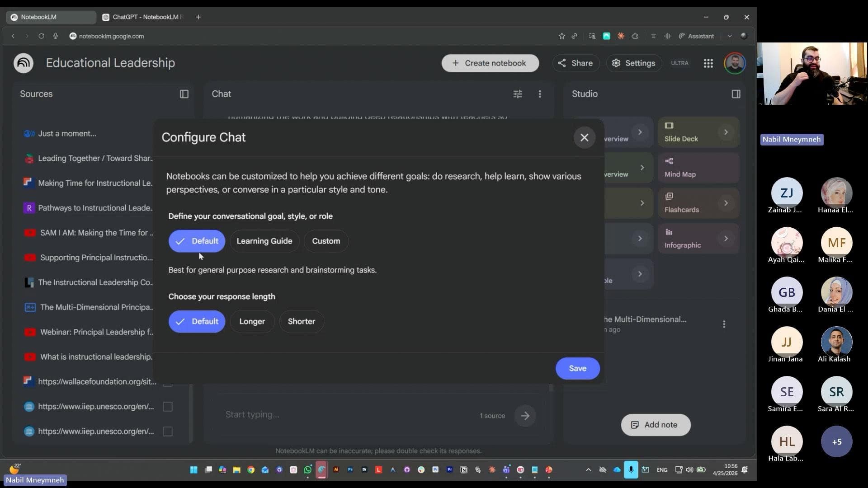Expand the browser toolbar dropdown chevron
This screenshot has height=488, width=868.
click(x=729, y=36)
